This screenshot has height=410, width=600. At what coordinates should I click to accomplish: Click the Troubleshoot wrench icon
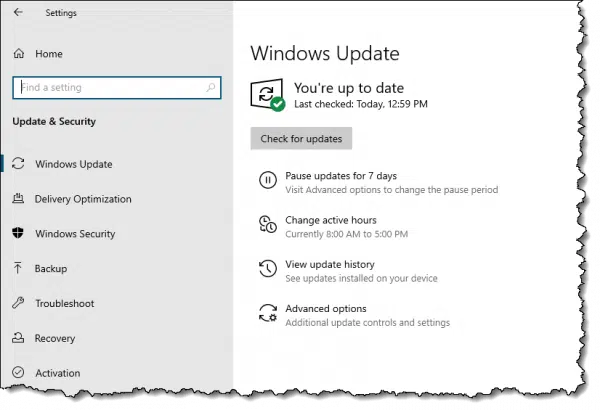click(18, 303)
